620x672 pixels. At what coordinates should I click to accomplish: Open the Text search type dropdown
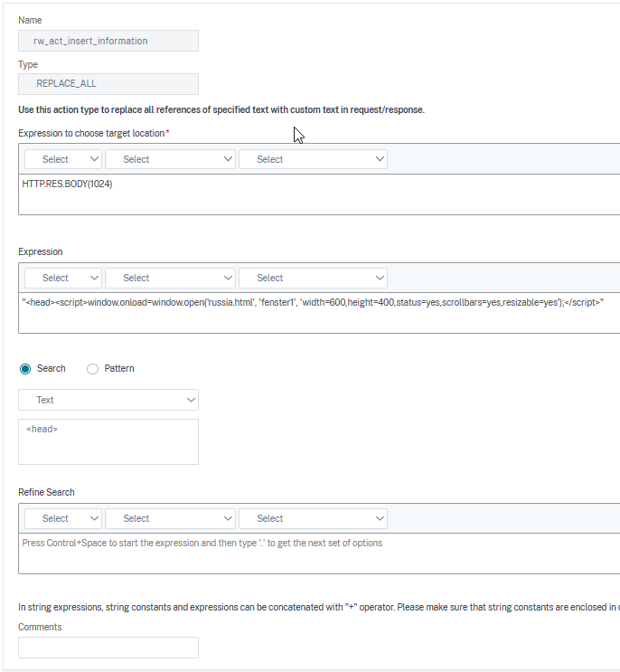pyautogui.click(x=108, y=400)
